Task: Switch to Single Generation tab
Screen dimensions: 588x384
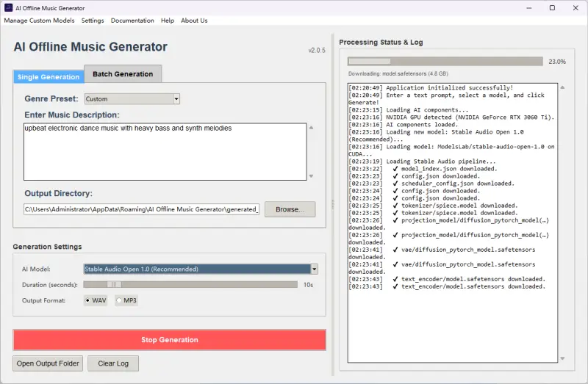Action: coord(49,77)
